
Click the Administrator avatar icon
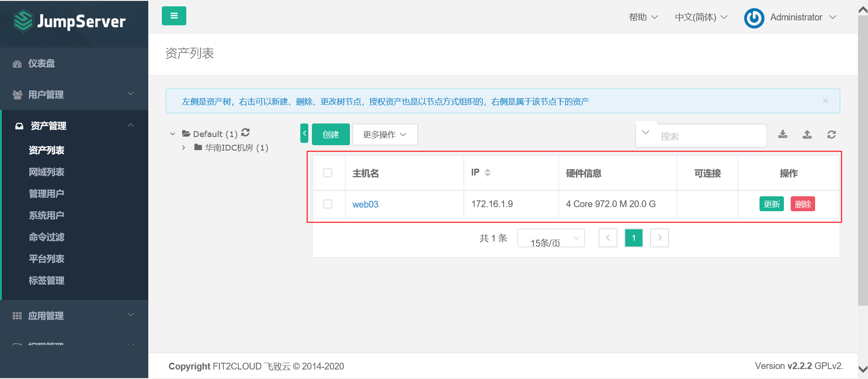[754, 18]
